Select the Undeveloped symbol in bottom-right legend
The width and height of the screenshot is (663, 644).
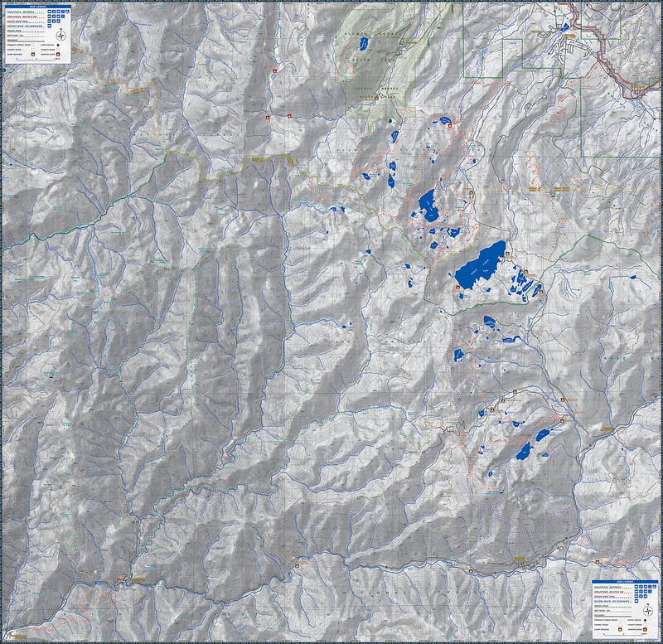coord(645,629)
